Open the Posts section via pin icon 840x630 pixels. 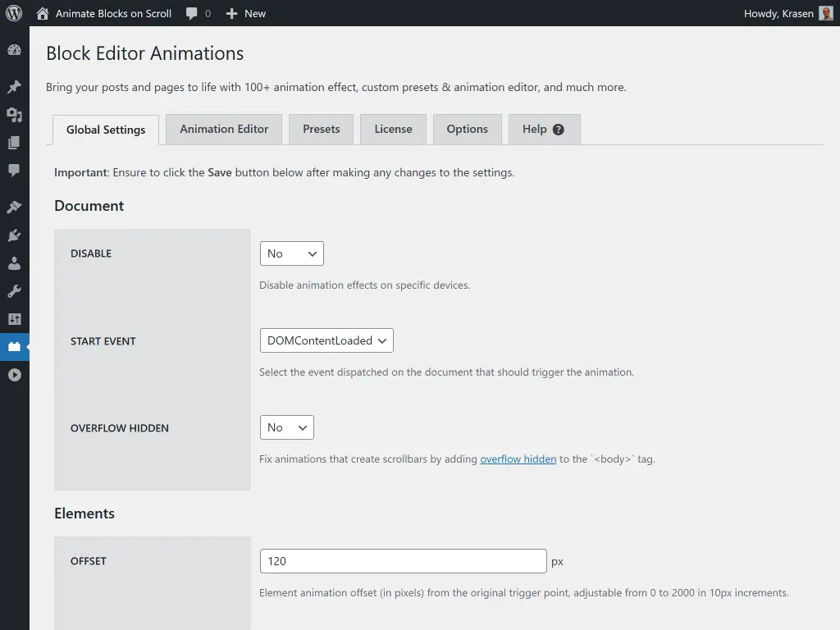14,85
